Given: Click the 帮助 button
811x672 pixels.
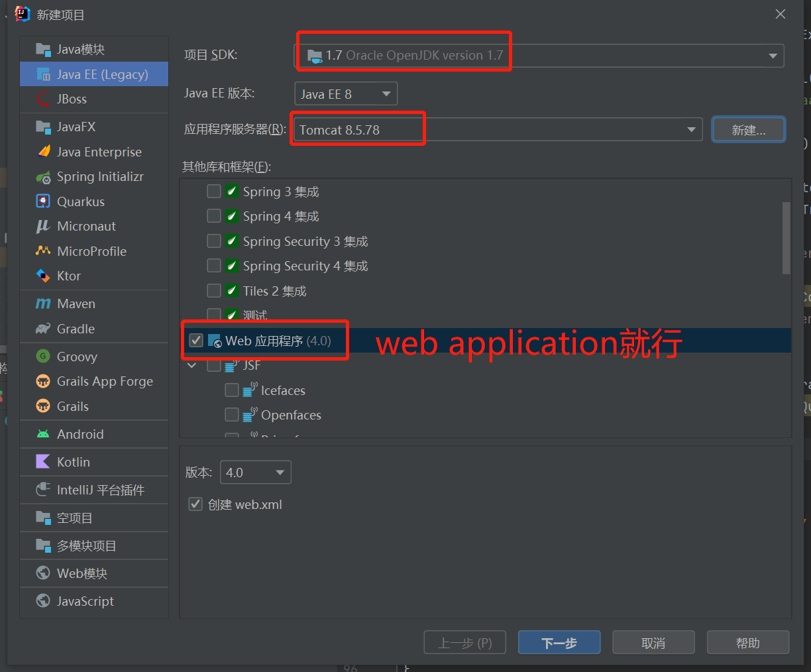Looking at the screenshot, I should (748, 643).
